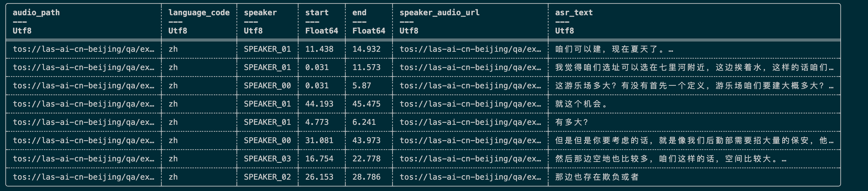Select the end time value 11.573

point(366,67)
